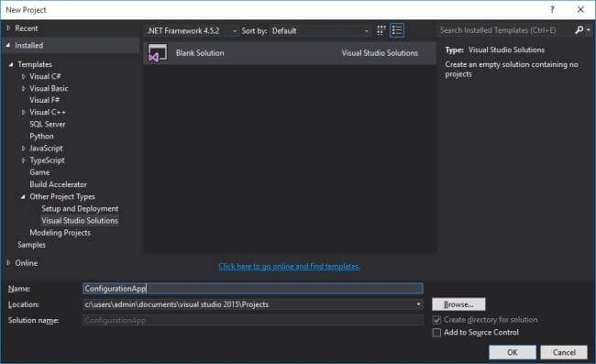Select Game templates
596x364 pixels.
coord(39,172)
